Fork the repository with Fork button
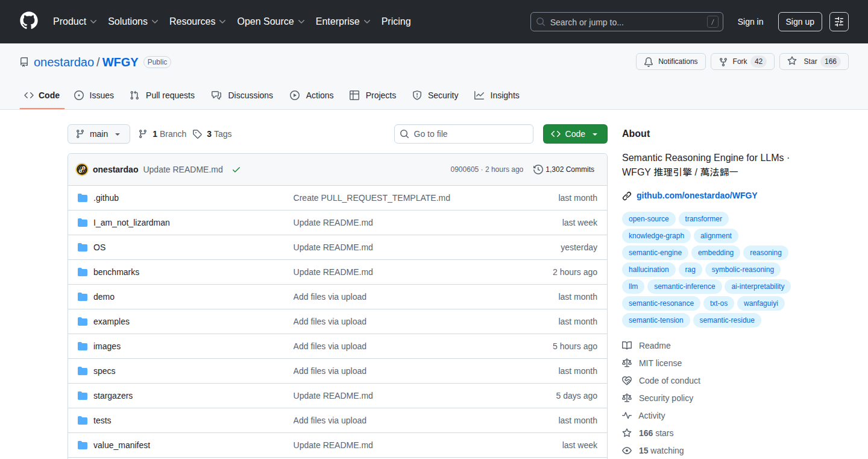The width and height of the screenshot is (868, 459). 742,62
